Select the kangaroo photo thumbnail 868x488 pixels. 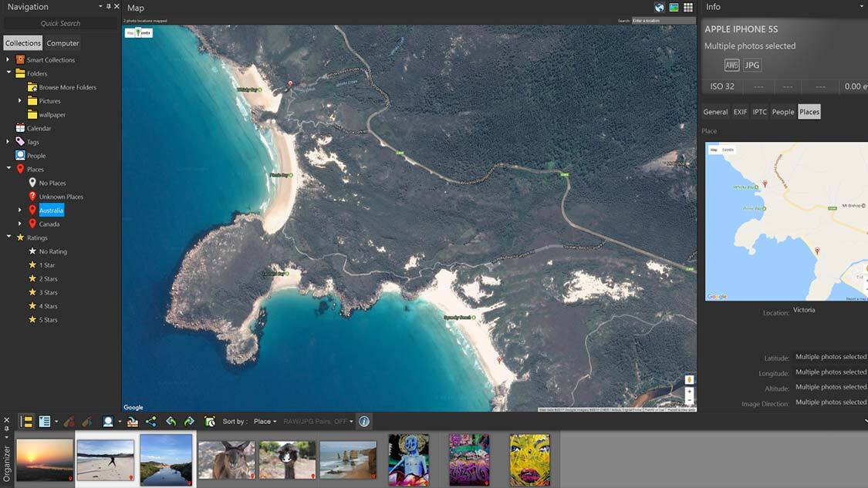[x=225, y=459]
